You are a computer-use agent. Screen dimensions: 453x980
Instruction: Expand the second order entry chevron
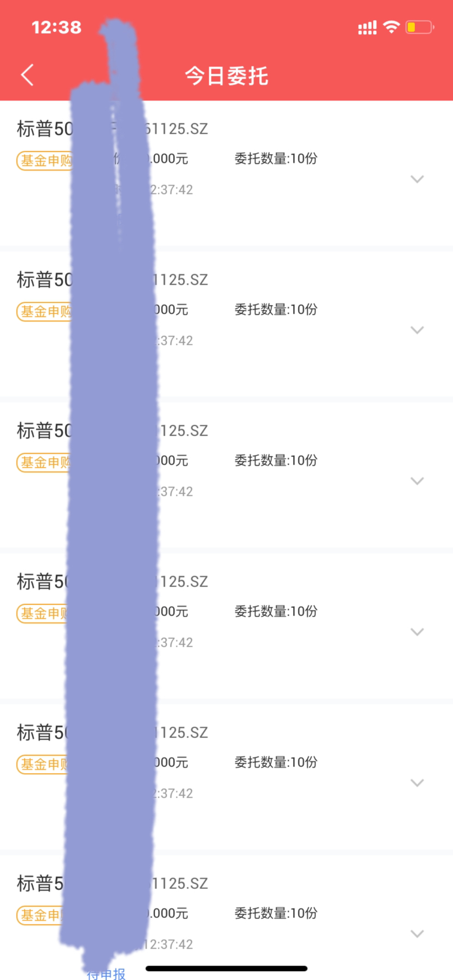click(x=417, y=330)
